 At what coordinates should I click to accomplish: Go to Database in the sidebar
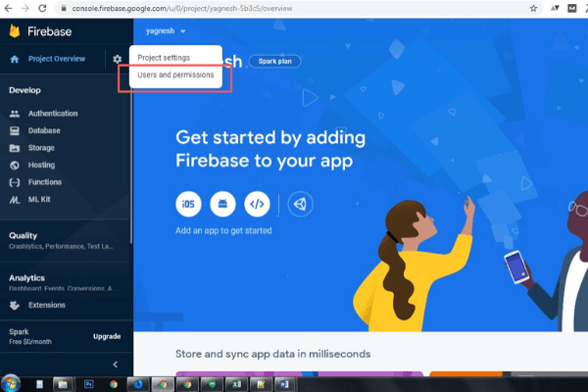(x=44, y=130)
